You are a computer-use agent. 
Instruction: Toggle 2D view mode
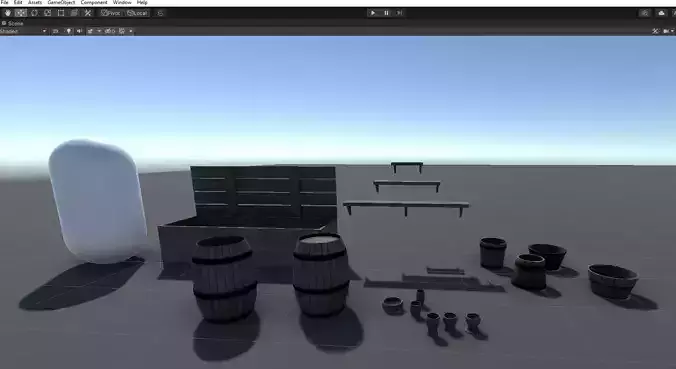55,31
